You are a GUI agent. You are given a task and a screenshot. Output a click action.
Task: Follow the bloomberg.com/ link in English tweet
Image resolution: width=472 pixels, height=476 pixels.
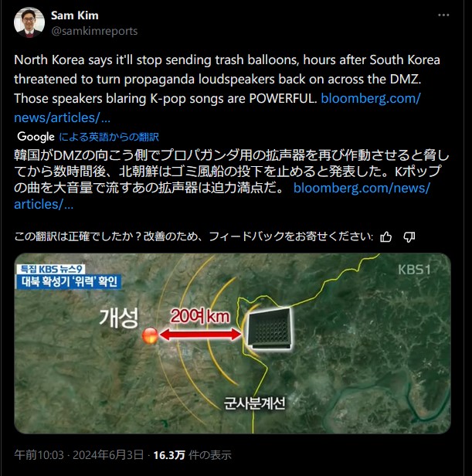click(x=371, y=98)
